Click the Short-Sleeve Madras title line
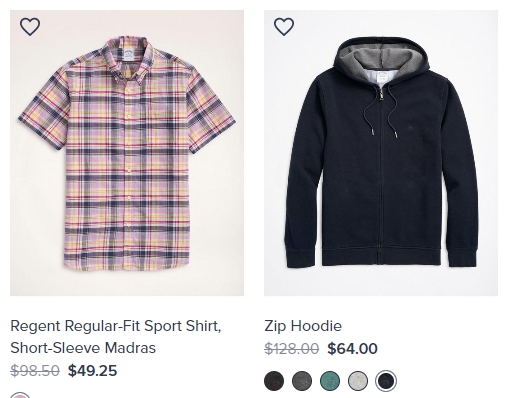Image resolution: width=507 pixels, height=398 pixels. 83,348
